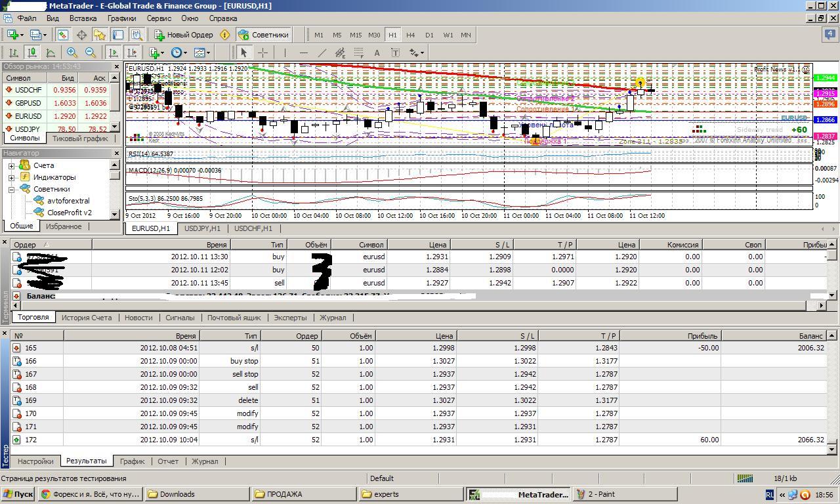The width and height of the screenshot is (840, 504).
Task: Toggle chart auto scroll icon
Action: click(x=114, y=52)
